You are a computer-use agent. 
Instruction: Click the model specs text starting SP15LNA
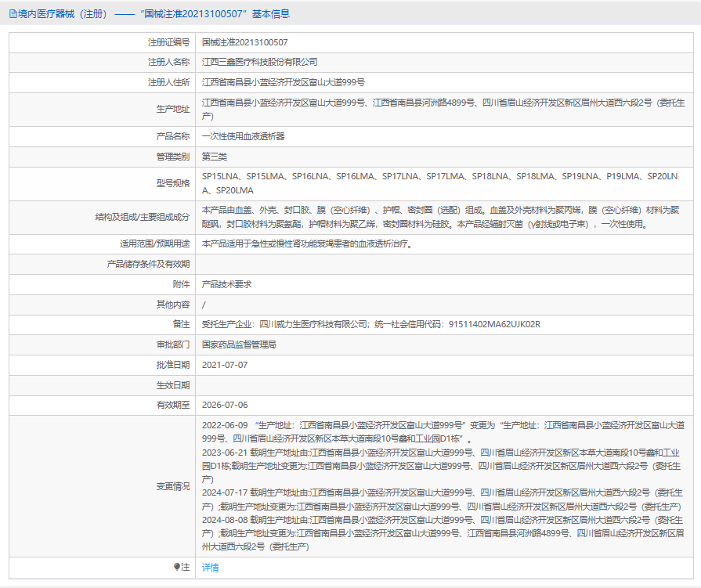click(x=440, y=183)
